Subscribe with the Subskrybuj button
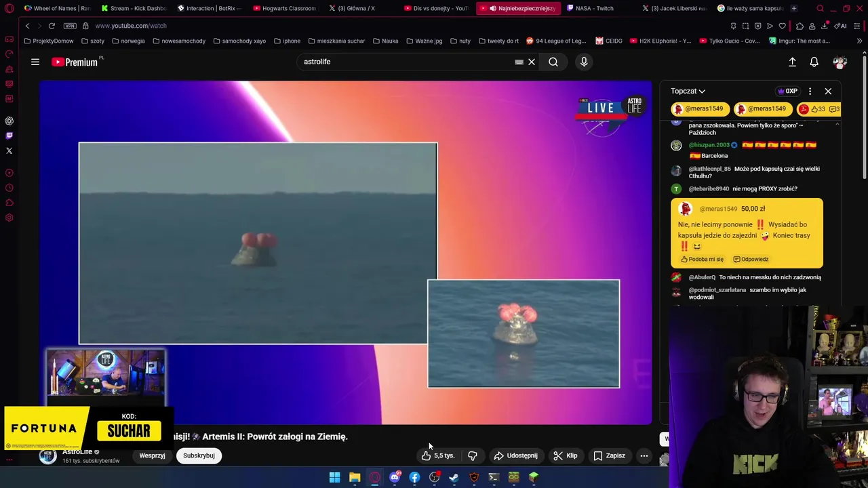Image resolution: width=868 pixels, height=488 pixels. (x=199, y=455)
